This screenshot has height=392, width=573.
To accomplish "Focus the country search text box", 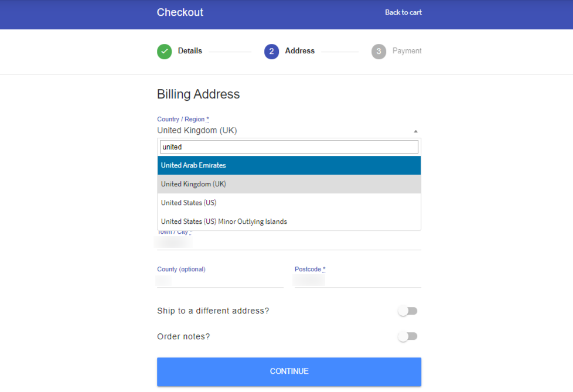I will (289, 146).
